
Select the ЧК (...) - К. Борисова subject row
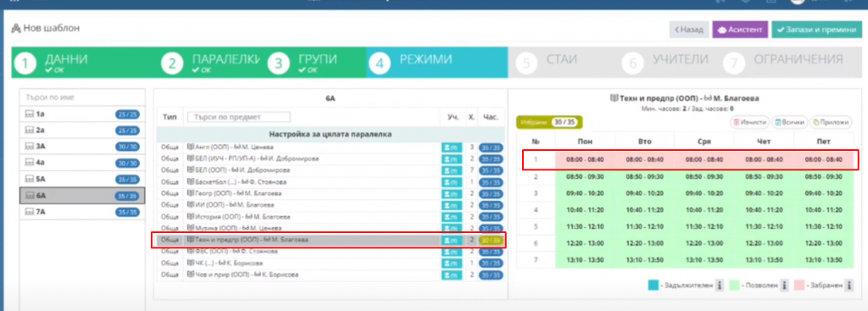[x=331, y=263]
